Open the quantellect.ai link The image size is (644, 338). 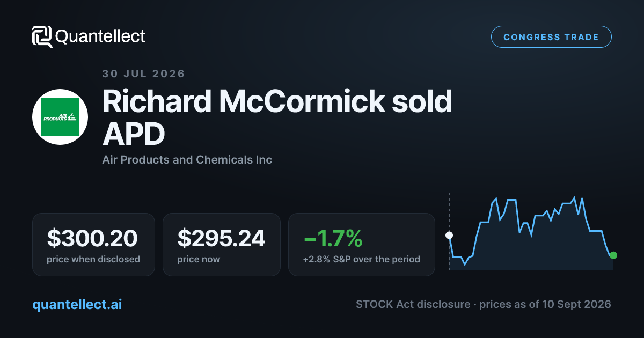(x=77, y=304)
